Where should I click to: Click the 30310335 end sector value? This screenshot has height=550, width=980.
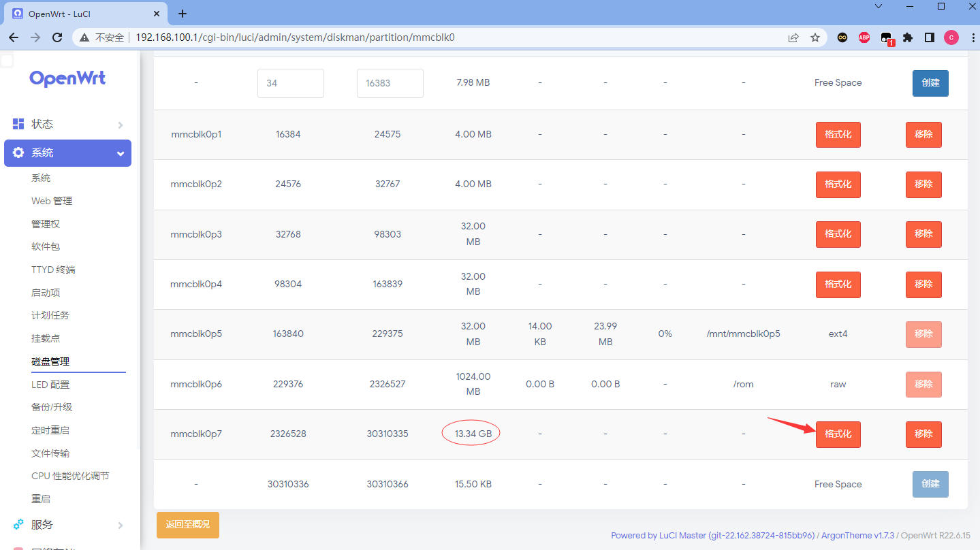(388, 434)
